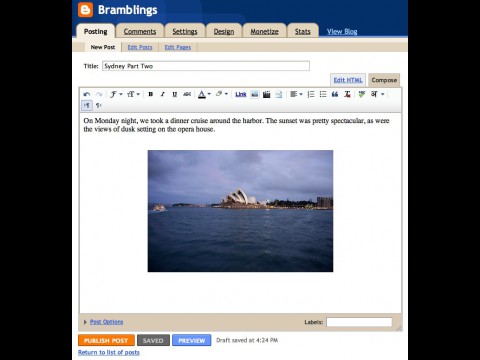Toggle Bold formatting

[150, 94]
